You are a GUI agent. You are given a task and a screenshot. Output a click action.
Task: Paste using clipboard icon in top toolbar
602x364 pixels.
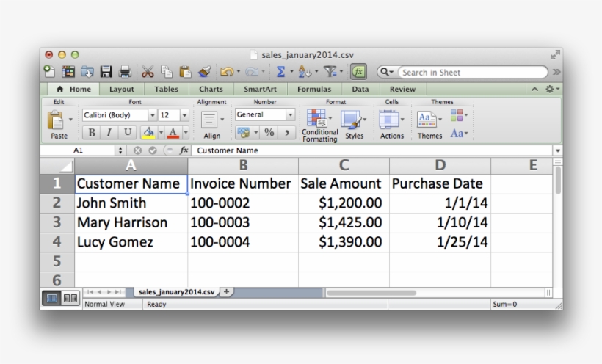tap(185, 72)
